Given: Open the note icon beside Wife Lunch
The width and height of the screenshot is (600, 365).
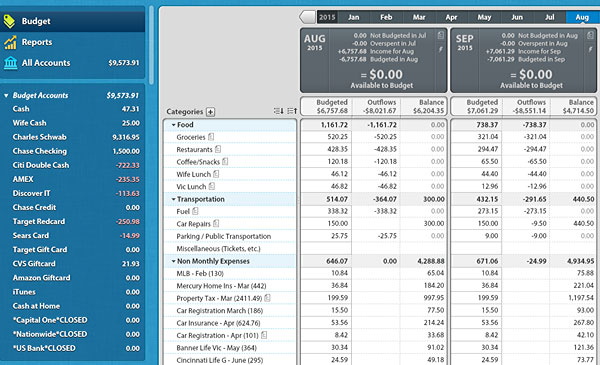Looking at the screenshot, I should 216,174.
